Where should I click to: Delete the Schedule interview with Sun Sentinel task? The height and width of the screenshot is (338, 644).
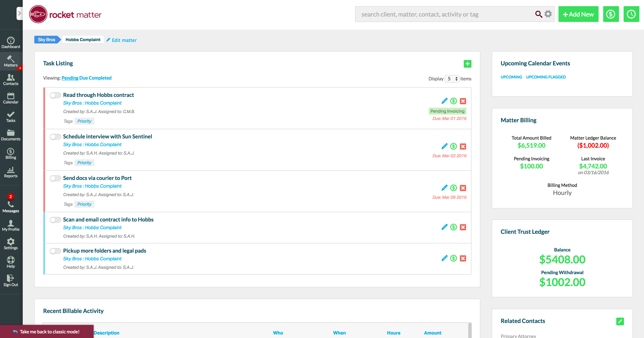pyautogui.click(x=463, y=146)
